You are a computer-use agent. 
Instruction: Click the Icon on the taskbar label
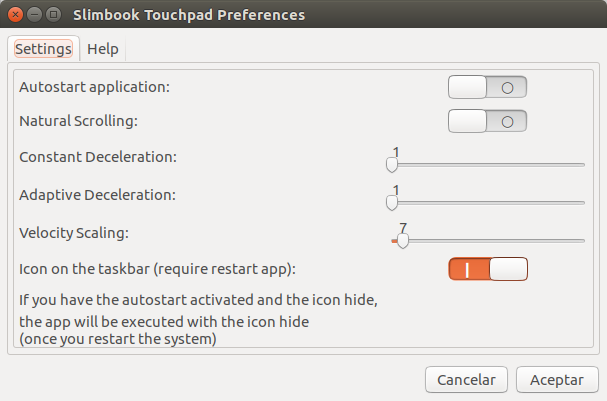(158, 269)
